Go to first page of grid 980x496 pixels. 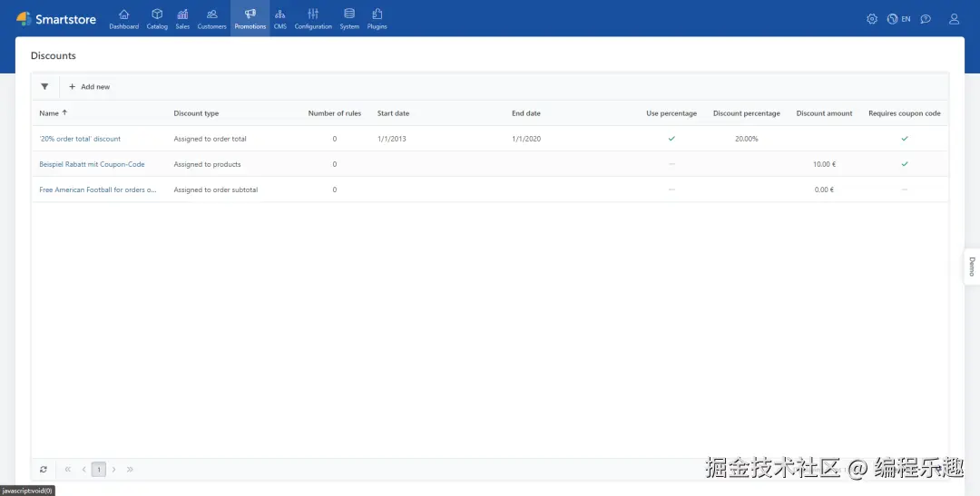67,469
